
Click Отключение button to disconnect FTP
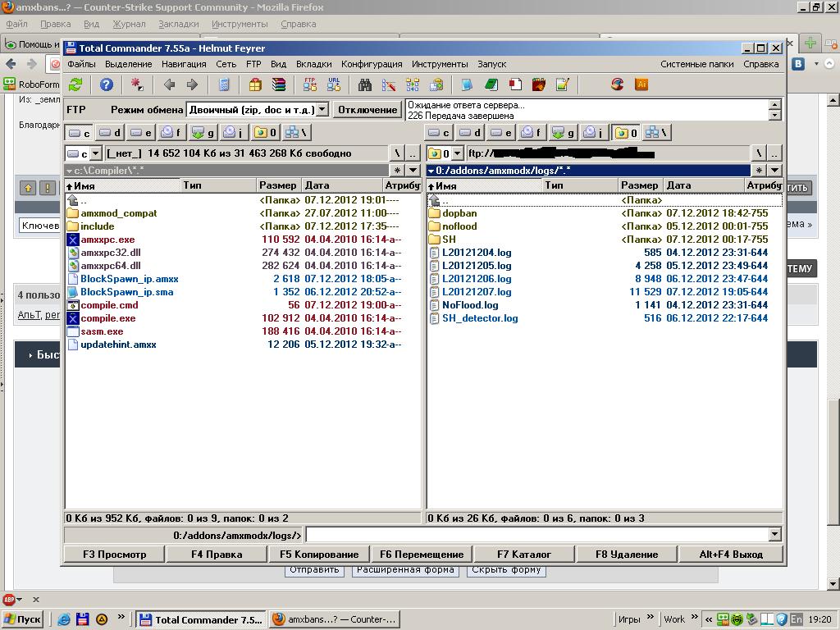(x=367, y=110)
